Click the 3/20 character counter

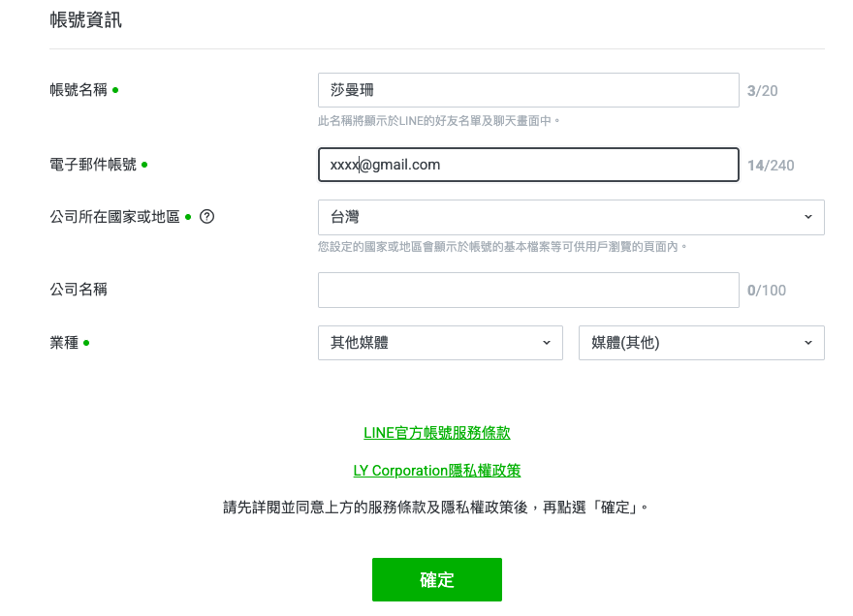click(762, 91)
